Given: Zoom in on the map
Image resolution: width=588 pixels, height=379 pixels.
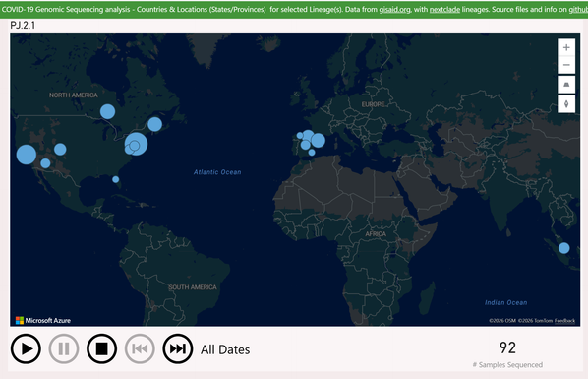Looking at the screenshot, I should pos(566,47).
